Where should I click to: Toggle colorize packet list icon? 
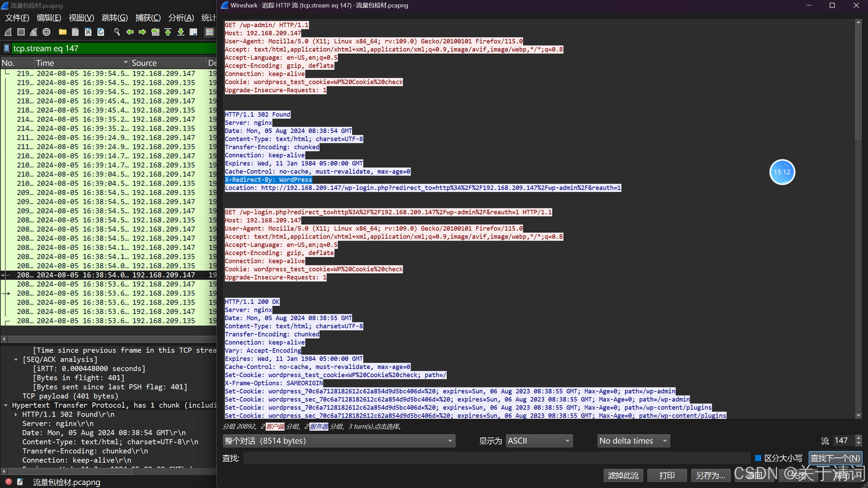pyautogui.click(x=210, y=32)
